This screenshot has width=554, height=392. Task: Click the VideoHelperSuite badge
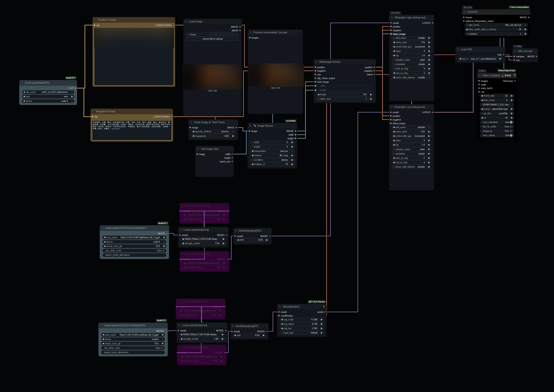[x=506, y=70]
